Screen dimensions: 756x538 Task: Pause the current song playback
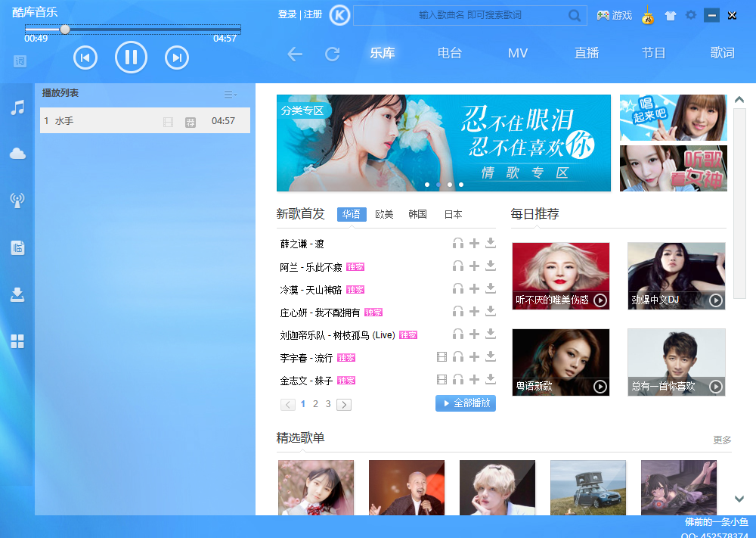131,58
